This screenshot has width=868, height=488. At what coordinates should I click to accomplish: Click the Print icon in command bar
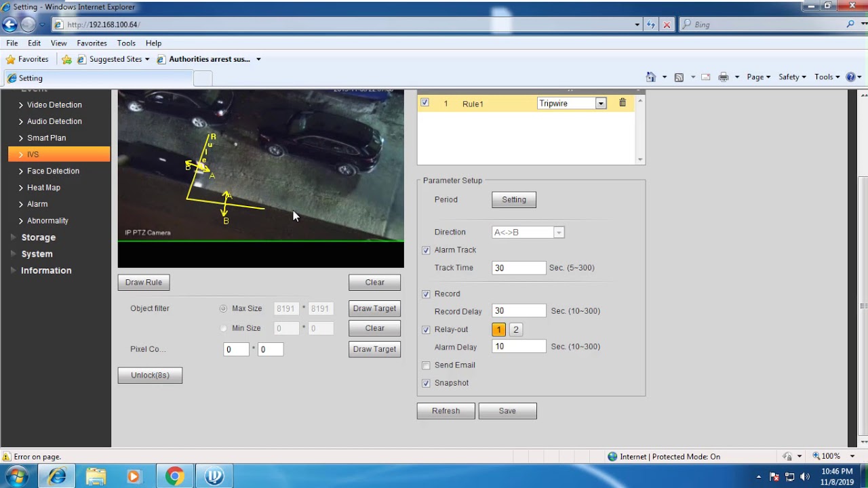click(724, 77)
